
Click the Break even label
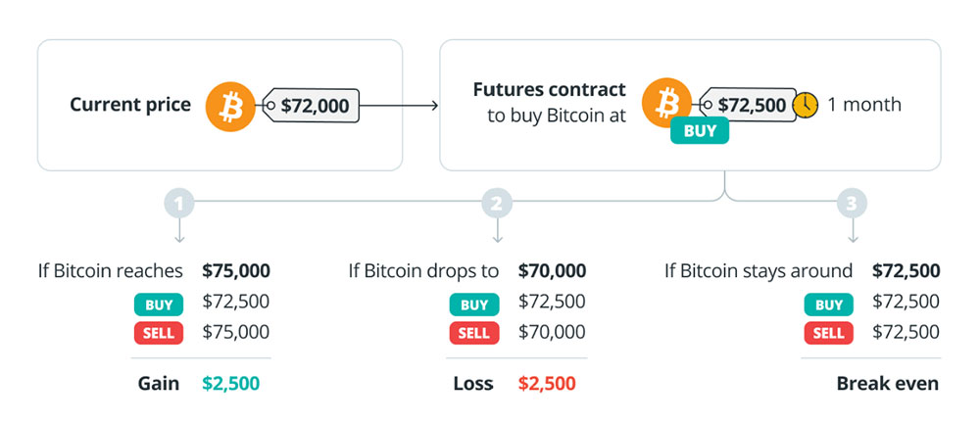tap(887, 383)
